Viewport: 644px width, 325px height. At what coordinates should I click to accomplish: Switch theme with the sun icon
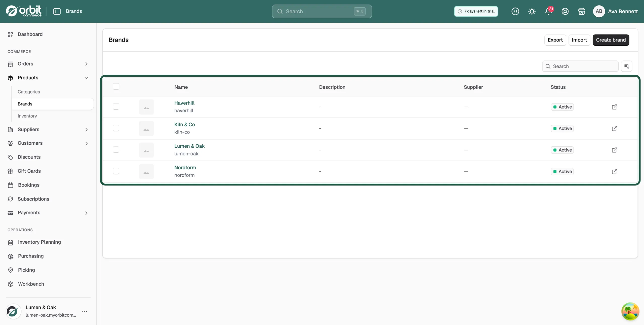[x=532, y=11]
